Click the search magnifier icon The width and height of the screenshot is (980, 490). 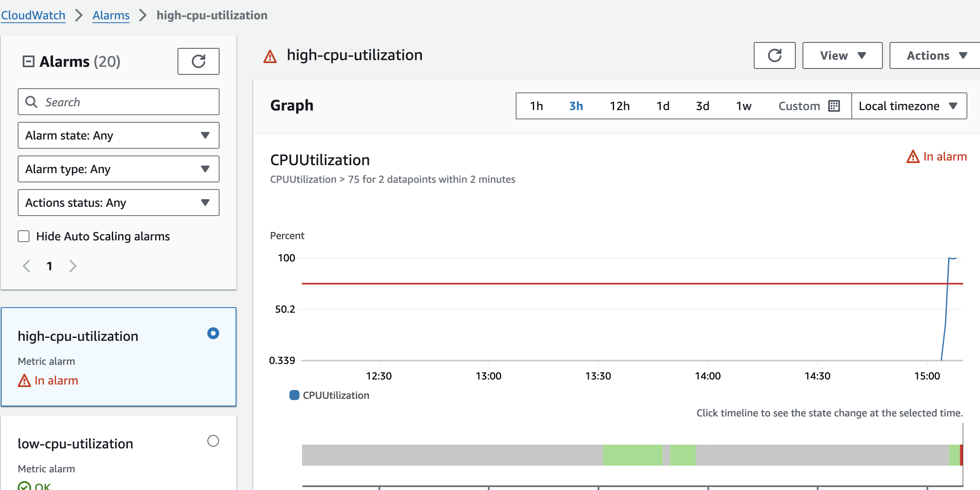[x=32, y=102]
